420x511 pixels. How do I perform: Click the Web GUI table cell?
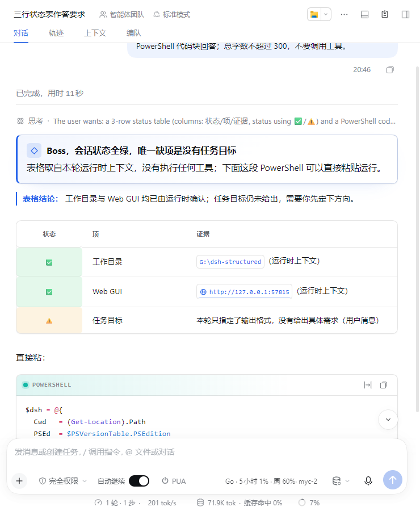click(107, 292)
